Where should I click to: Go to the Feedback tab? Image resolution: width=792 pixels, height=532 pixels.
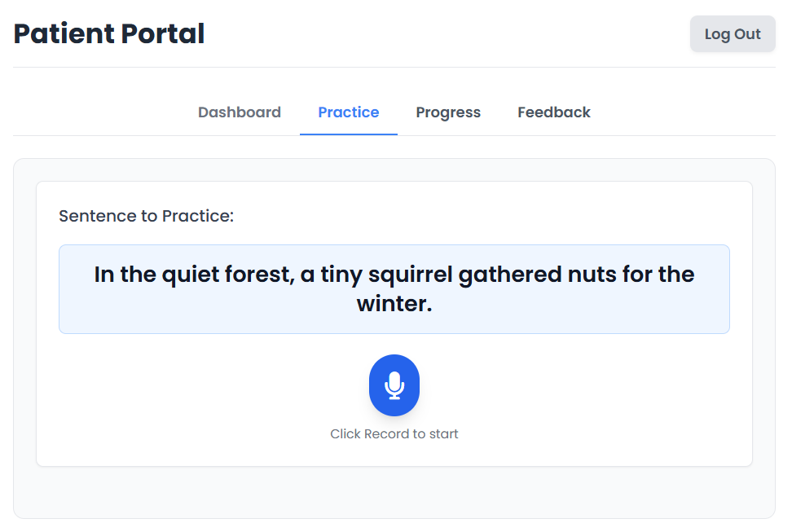553,112
